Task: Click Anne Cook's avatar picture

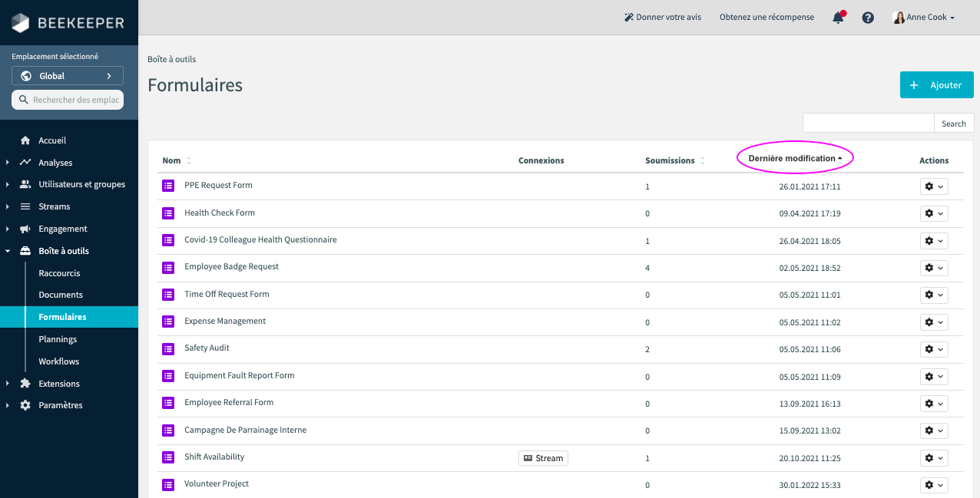Action: (x=899, y=17)
